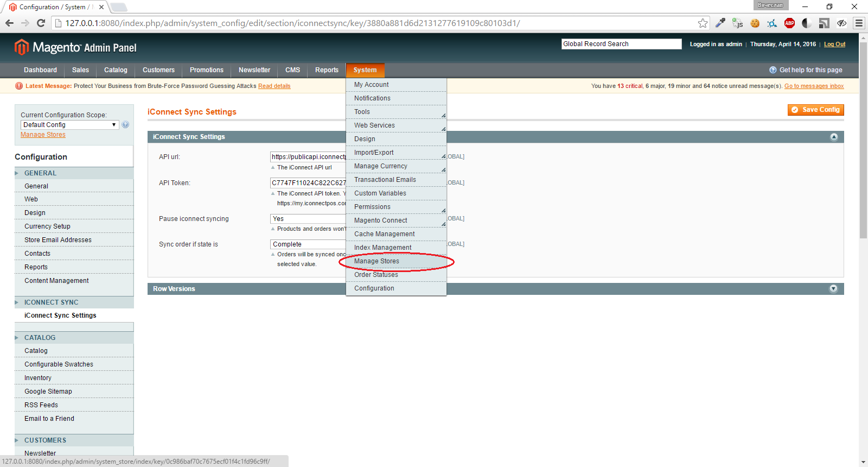This screenshot has width=868, height=467.
Task: Open Sync order state Complete dropdown
Action: pos(308,244)
